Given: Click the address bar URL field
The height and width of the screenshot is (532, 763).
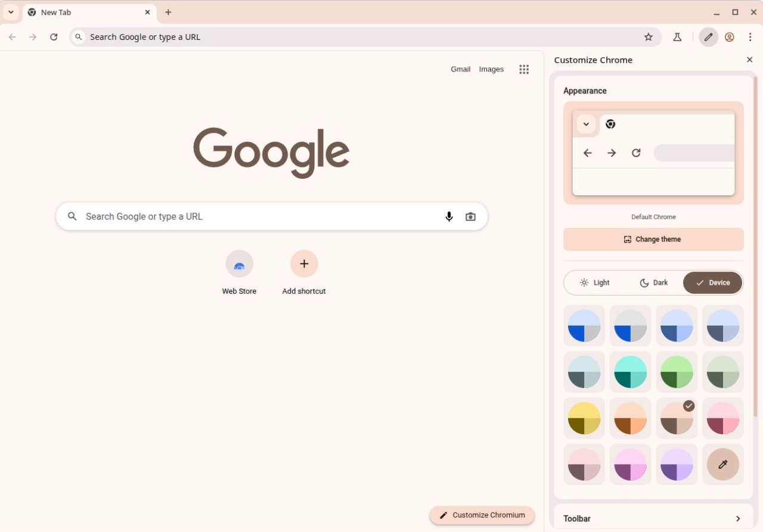Looking at the screenshot, I should point(365,37).
